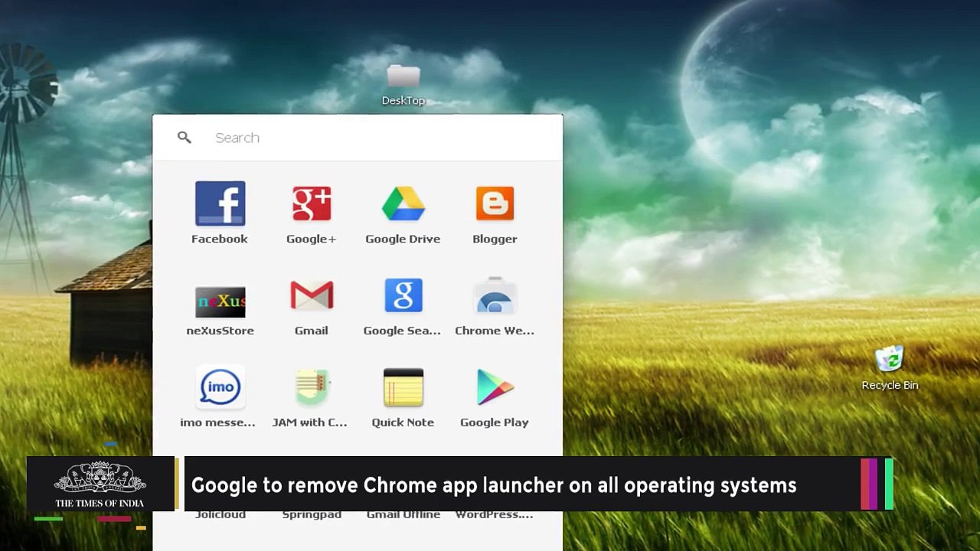980x551 pixels.
Task: Open the Google Play app icon
Action: pos(495,387)
